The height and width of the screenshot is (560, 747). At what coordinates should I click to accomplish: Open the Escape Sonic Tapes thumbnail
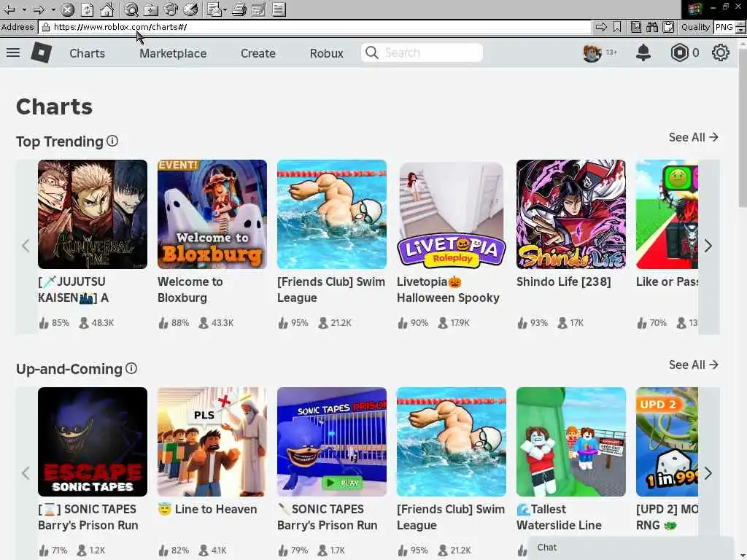pos(93,442)
